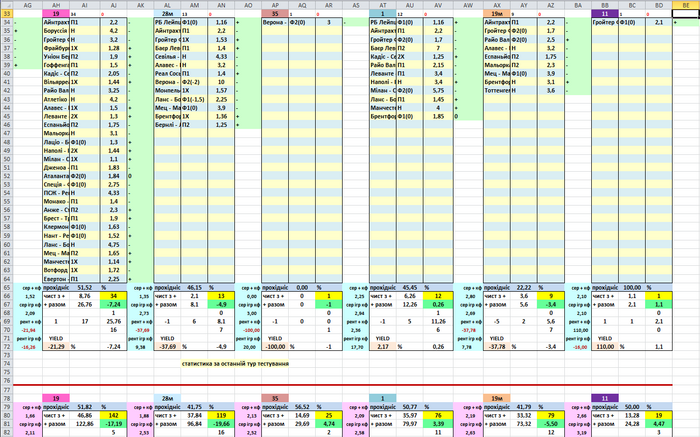Select the "ПСЖ" match cell
This screenshot has width=700, height=437.
[56, 193]
